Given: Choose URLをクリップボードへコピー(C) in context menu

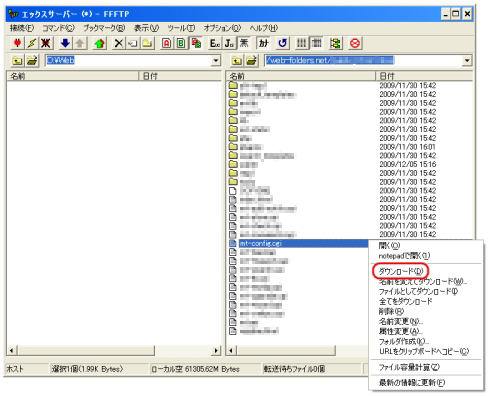Looking at the screenshot, I should (426, 351).
